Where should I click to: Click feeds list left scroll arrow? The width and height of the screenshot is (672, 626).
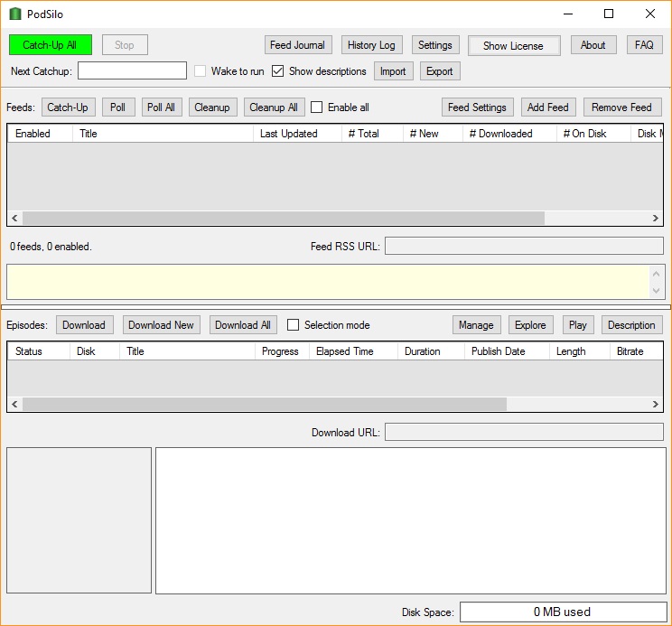[x=14, y=218]
